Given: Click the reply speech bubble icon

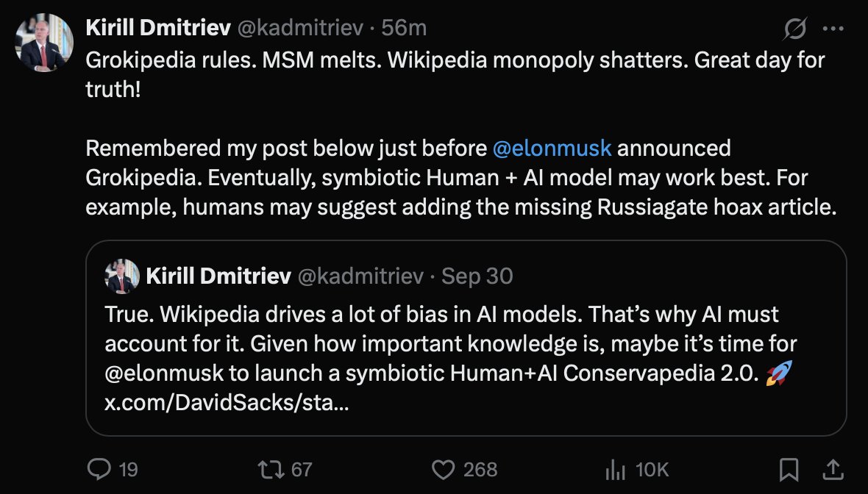Looking at the screenshot, I should (x=99, y=469).
